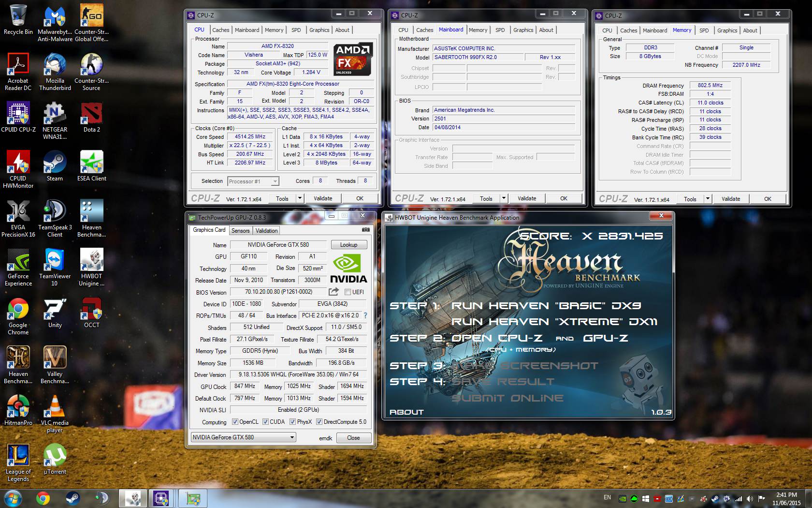This screenshot has width=812, height=508.
Task: Open the NVIDIA GeForce GTX 580 GPU selector
Action: 243,437
